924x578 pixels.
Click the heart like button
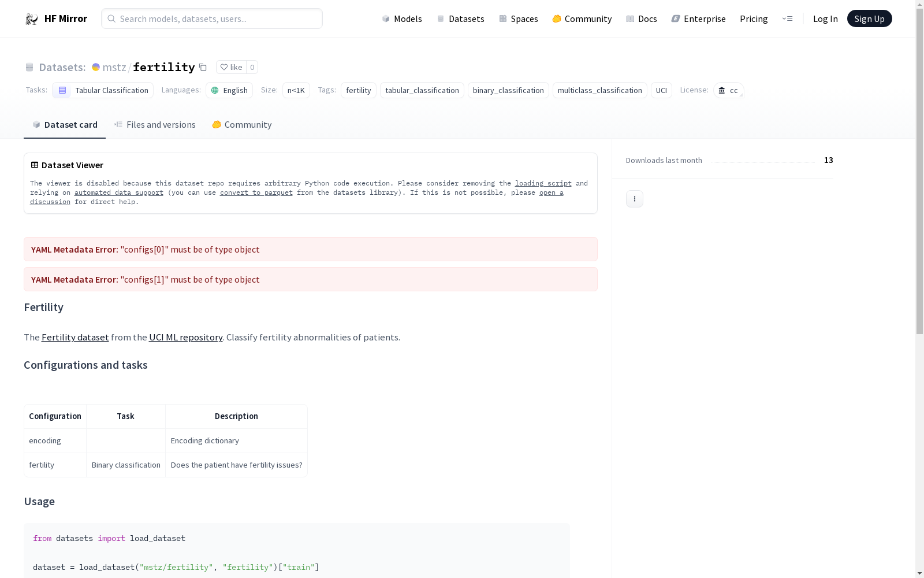tap(231, 67)
